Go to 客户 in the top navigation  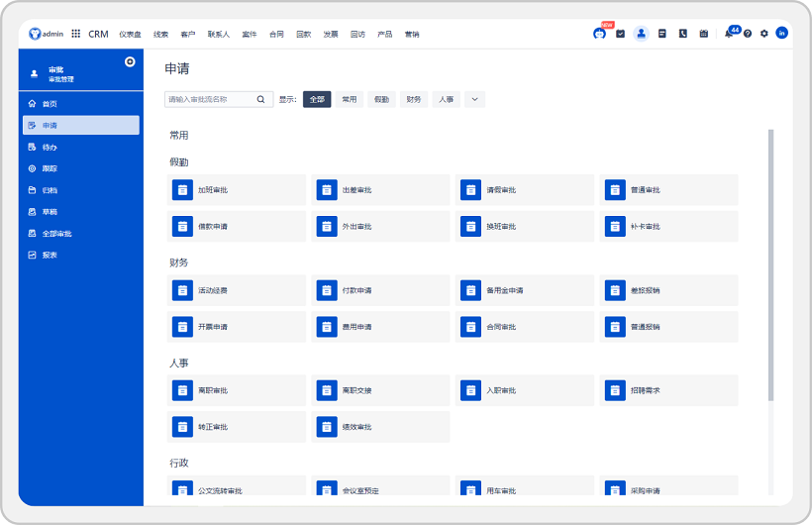click(188, 34)
